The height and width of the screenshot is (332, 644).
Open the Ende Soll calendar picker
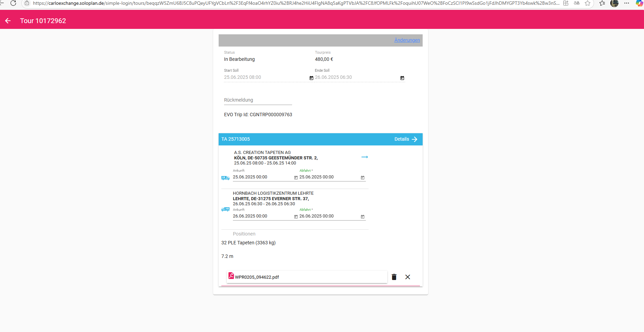(x=402, y=78)
